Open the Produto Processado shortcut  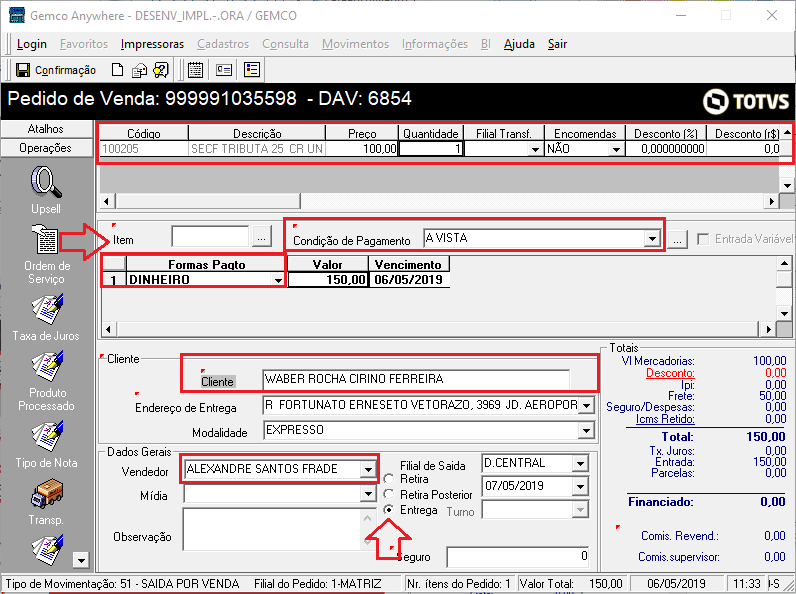(47, 366)
